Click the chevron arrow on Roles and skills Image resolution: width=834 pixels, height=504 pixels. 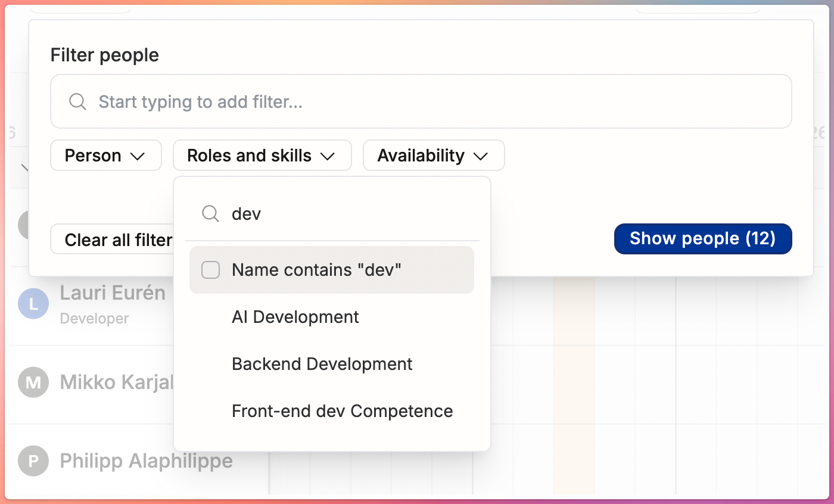328,156
